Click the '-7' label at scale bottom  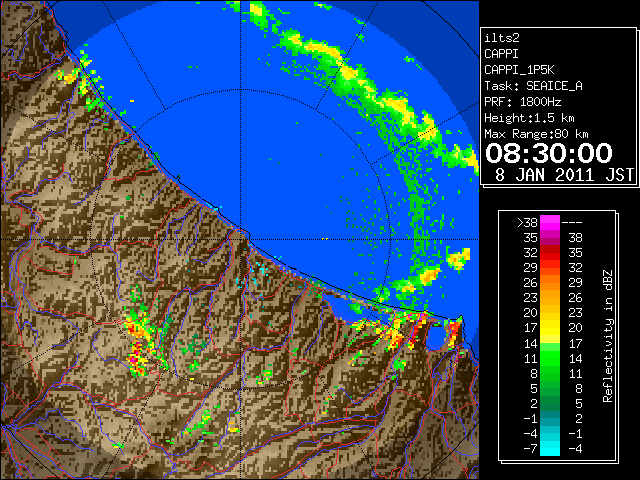click(530, 449)
